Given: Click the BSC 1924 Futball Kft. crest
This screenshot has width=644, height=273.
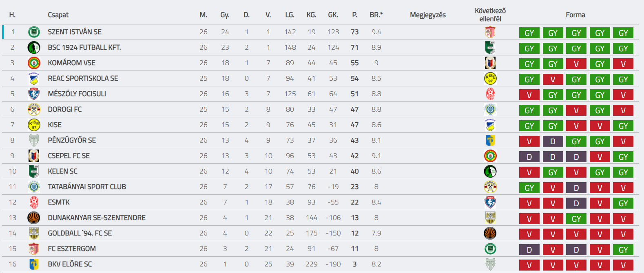Looking at the screenshot, I should 34,47.
